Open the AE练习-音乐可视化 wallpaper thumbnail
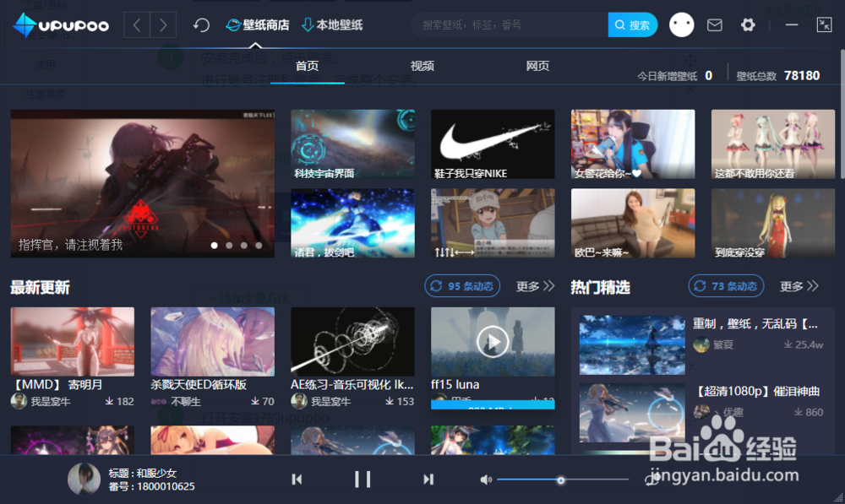Screen dimensions: 845x504 [352, 341]
